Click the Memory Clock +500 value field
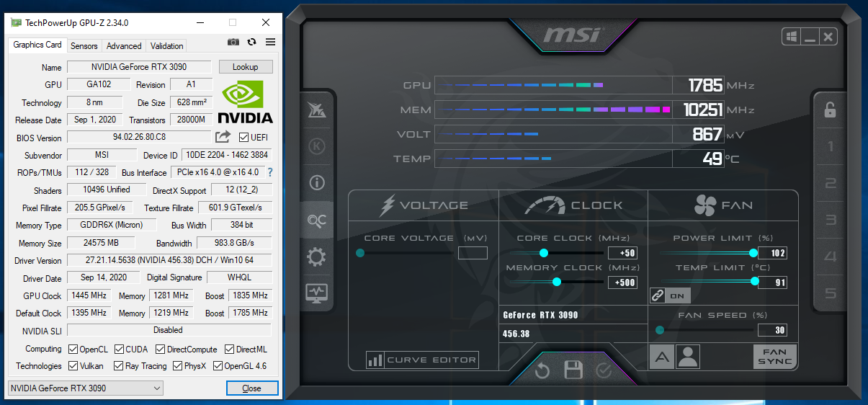The height and width of the screenshot is (405, 868). [622, 282]
